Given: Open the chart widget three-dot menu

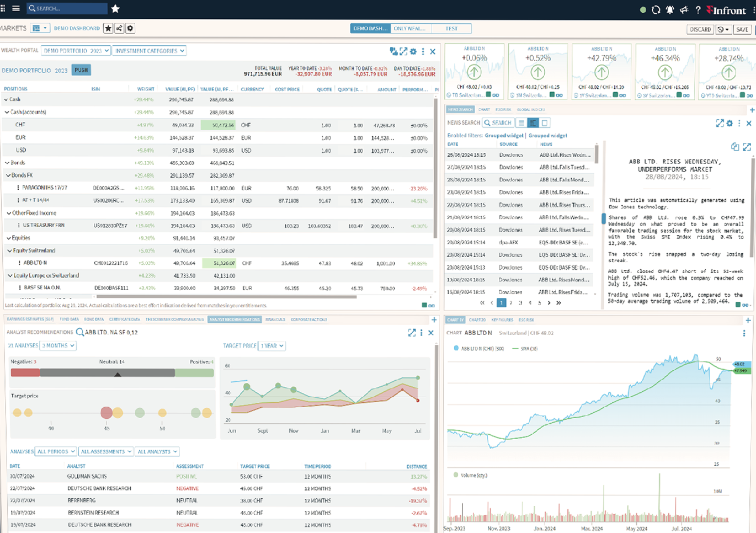Looking at the screenshot, I should [x=744, y=333].
